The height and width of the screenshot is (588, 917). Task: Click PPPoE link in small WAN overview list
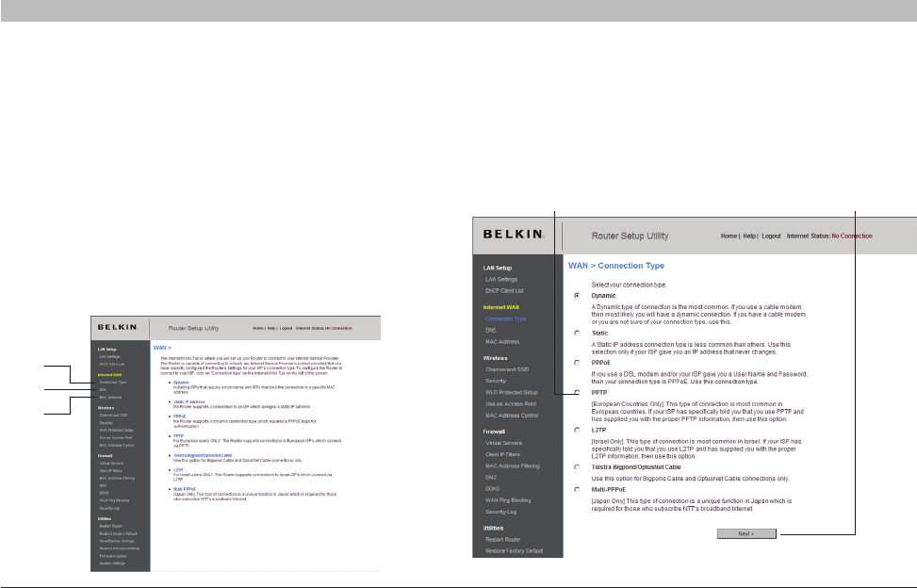179,416
